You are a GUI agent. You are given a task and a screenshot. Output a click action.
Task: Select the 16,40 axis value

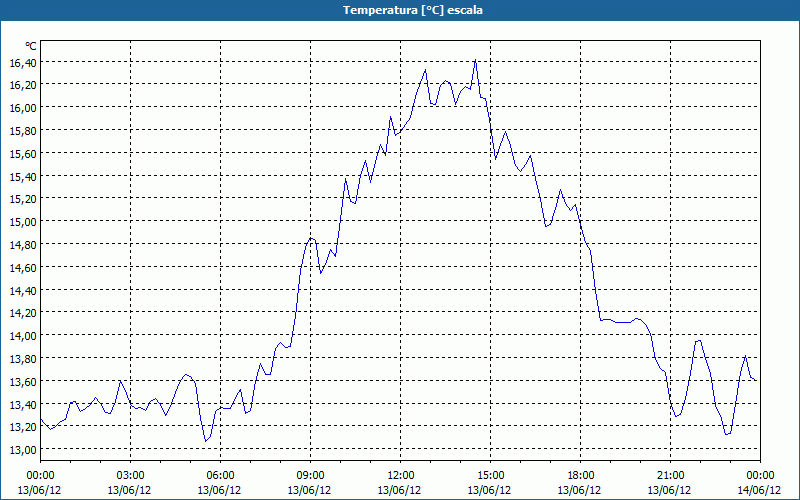click(x=22, y=62)
